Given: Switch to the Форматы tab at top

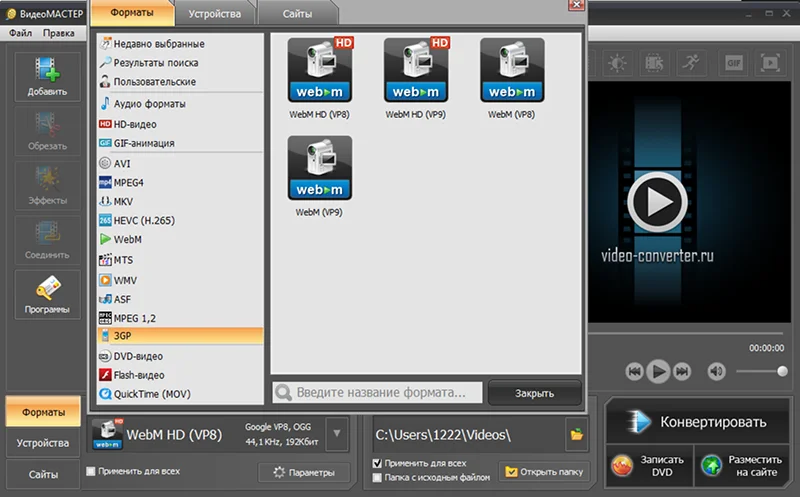Looking at the screenshot, I should coord(132,13).
